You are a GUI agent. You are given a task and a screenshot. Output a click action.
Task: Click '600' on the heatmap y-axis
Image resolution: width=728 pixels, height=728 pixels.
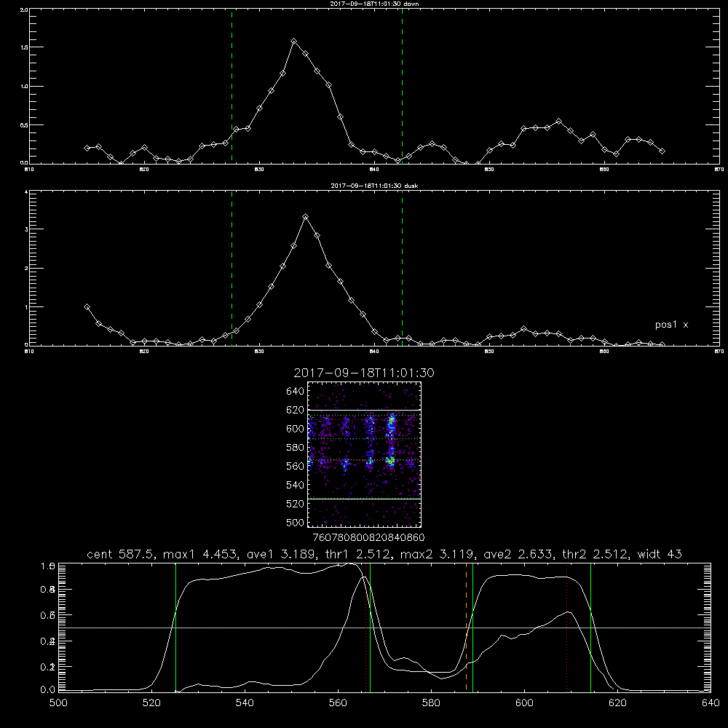(x=296, y=429)
